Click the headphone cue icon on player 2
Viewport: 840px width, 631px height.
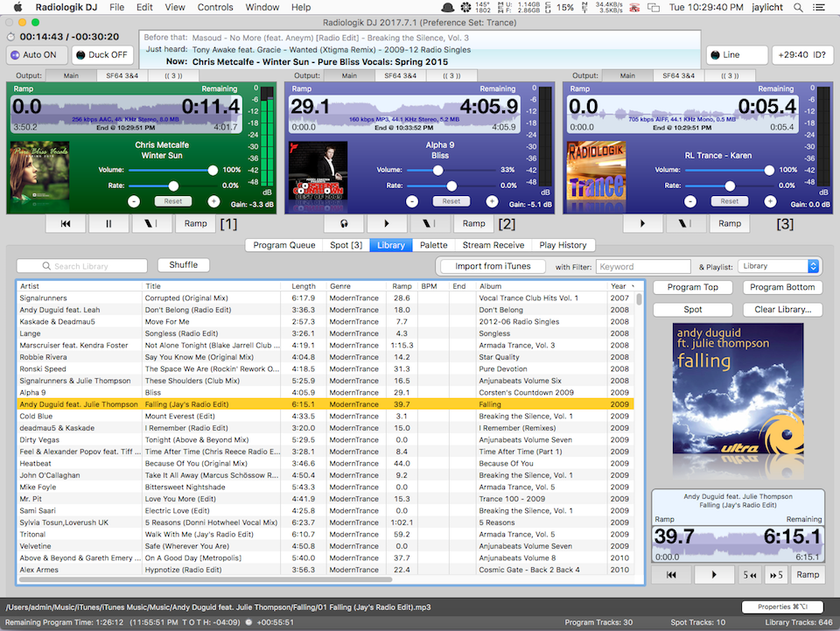346,223
